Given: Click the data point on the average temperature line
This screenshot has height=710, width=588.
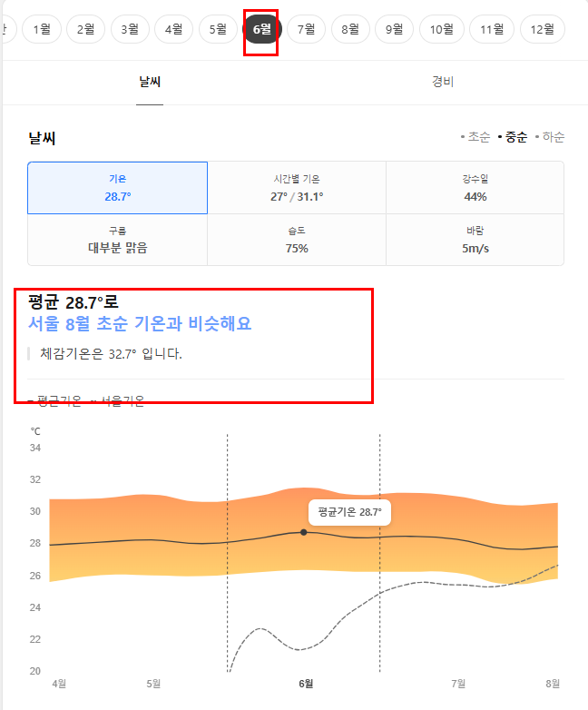Looking at the screenshot, I should coord(304,532).
